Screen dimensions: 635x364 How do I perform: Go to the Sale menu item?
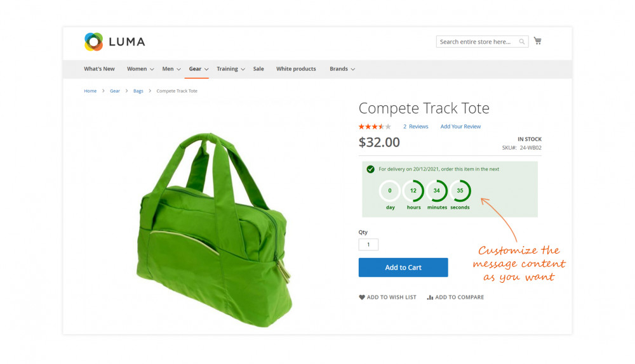[258, 69]
